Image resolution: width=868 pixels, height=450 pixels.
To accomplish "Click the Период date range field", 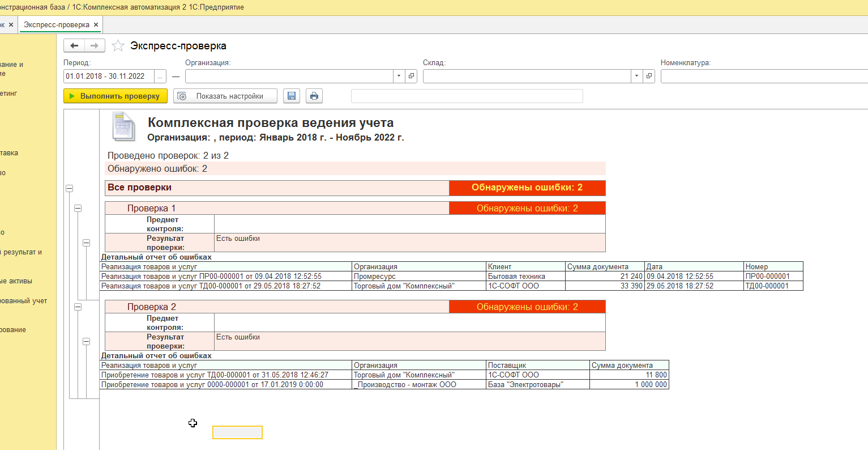I will point(109,76).
